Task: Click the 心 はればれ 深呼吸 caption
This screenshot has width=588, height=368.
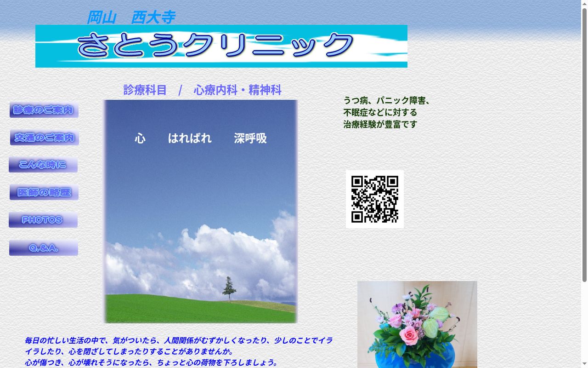Action: click(201, 138)
